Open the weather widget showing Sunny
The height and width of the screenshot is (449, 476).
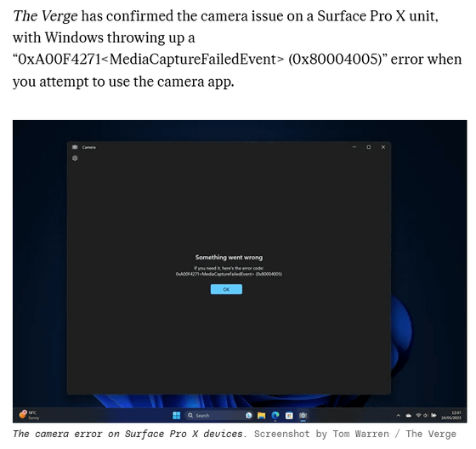[x=29, y=415]
